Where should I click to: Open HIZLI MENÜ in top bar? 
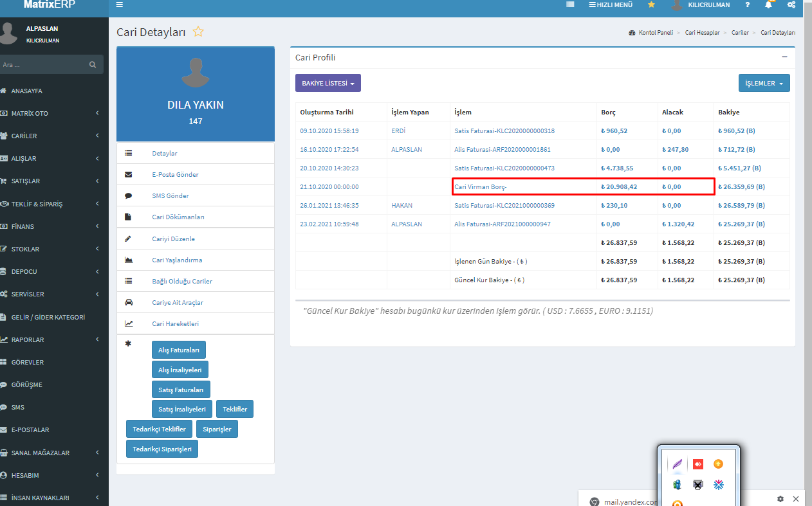(611, 5)
